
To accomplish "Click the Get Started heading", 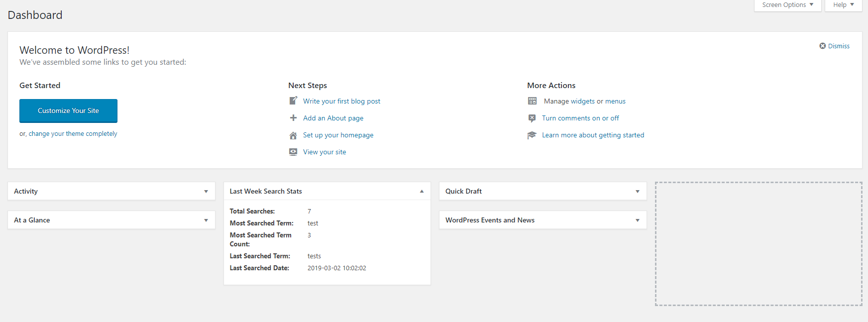I will 40,85.
